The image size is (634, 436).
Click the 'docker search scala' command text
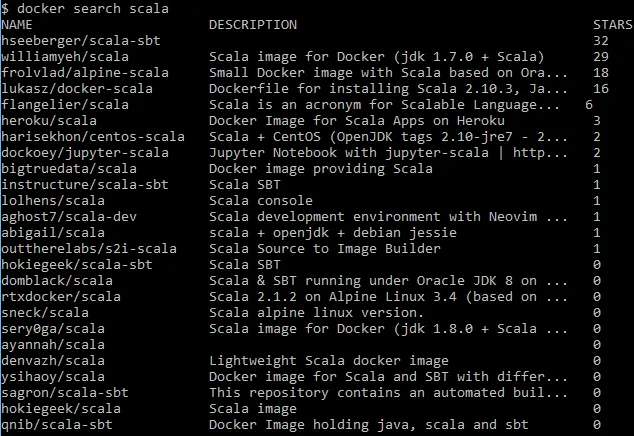tap(93, 8)
